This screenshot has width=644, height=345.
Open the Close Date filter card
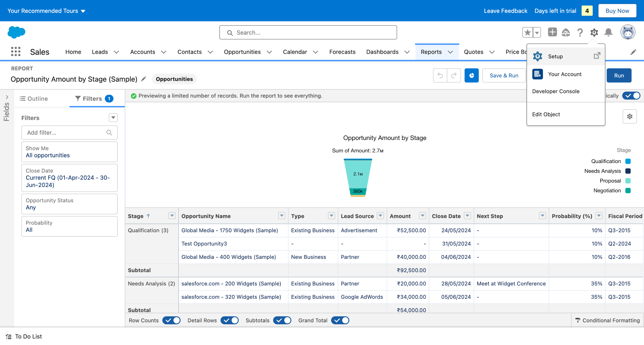69,178
